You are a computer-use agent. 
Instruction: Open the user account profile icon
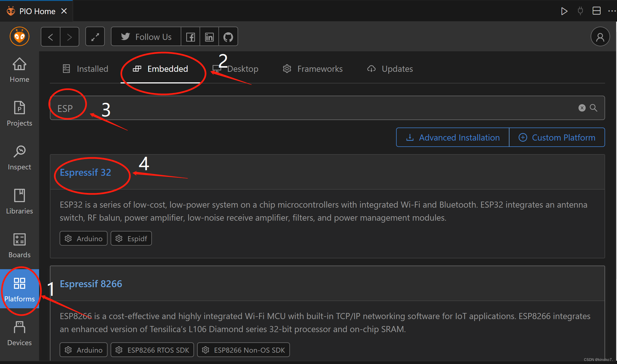[600, 37]
